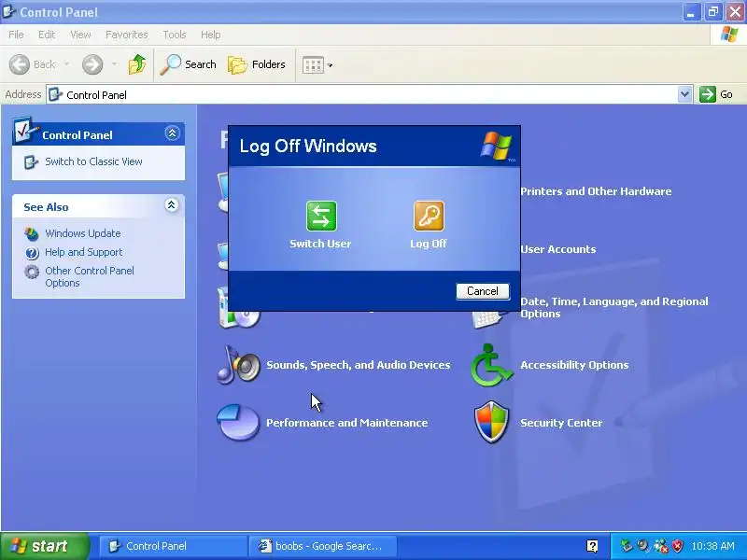
Task: Click the Windows Update icon
Action: pos(32,234)
